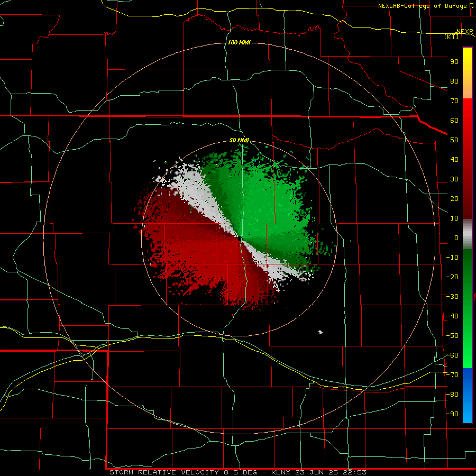Click the -40 value on velocity scale
The width and height of the screenshot is (476, 476).
(452, 316)
